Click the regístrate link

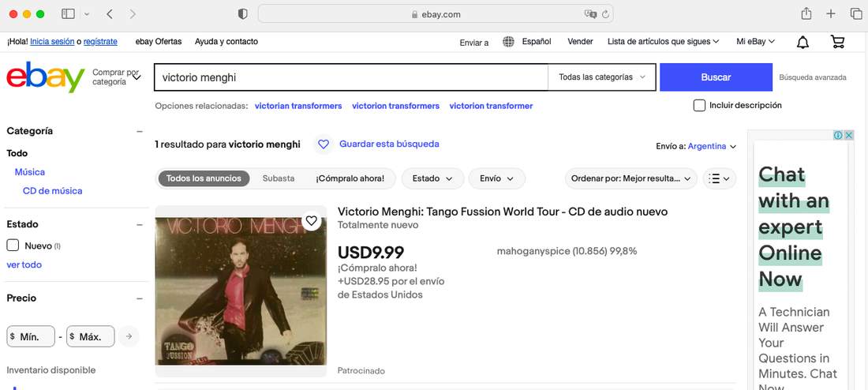[100, 42]
